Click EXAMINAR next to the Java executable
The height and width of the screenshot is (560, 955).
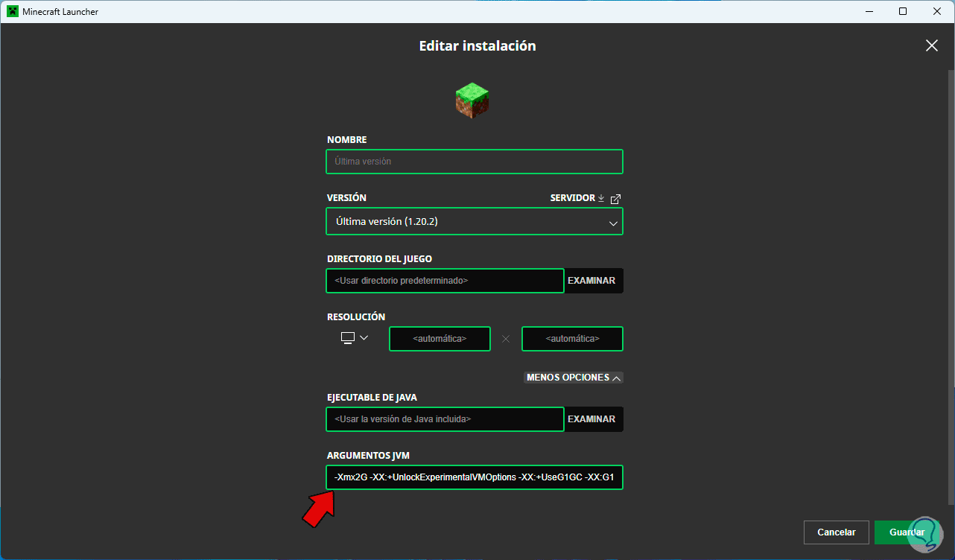(592, 419)
